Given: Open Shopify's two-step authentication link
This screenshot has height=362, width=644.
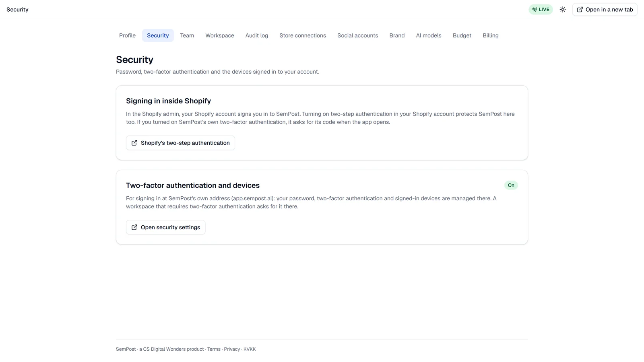Looking at the screenshot, I should pyautogui.click(x=180, y=143).
